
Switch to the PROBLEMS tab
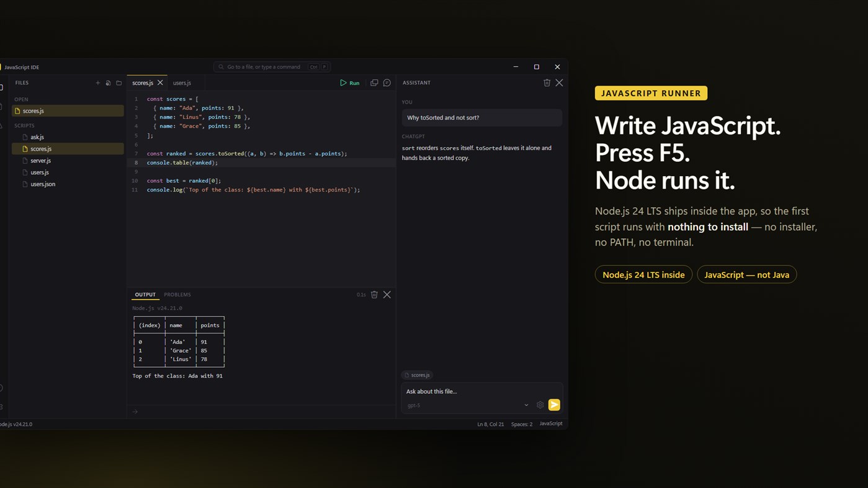[177, 295]
